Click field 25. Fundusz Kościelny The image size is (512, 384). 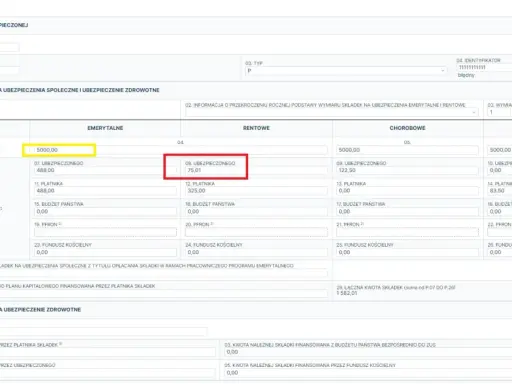click(407, 252)
